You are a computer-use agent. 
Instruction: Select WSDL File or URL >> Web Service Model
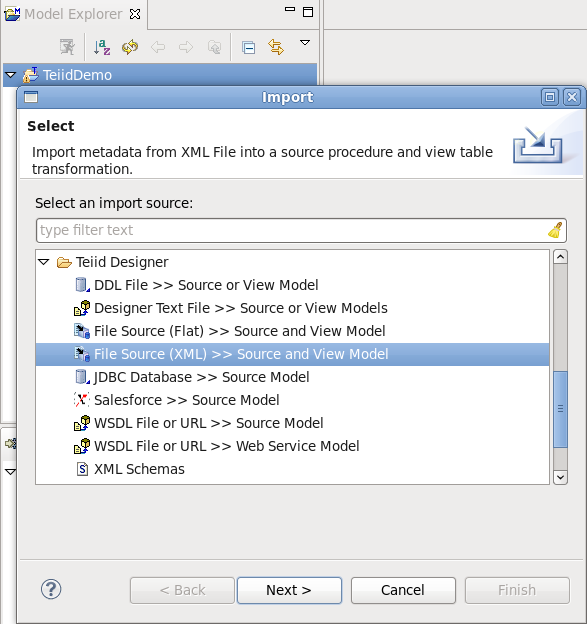click(x=226, y=447)
